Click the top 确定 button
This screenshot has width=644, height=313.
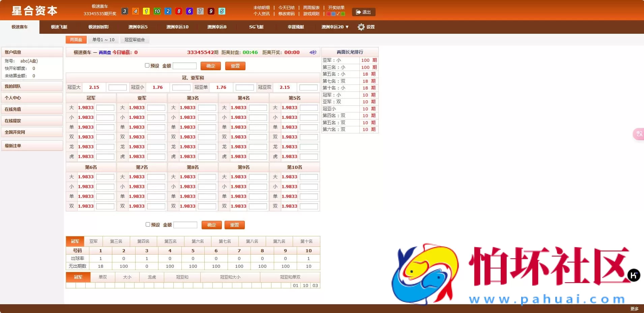(210, 66)
